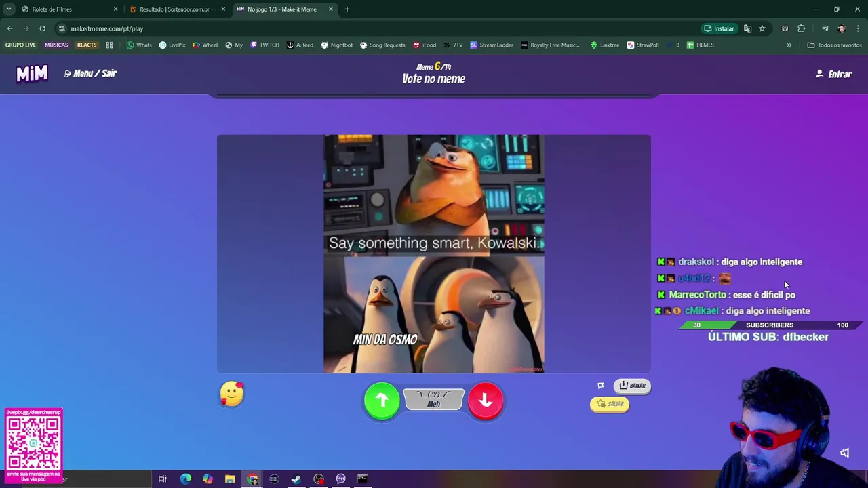Image resolution: width=868 pixels, height=488 pixels.
Task: Open File Explorer from taskbar
Action: (230, 479)
